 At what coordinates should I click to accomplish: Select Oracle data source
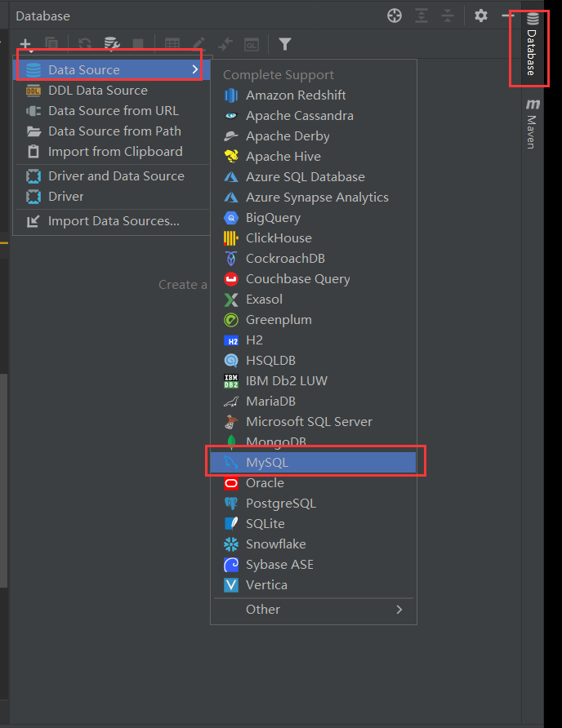314,483
